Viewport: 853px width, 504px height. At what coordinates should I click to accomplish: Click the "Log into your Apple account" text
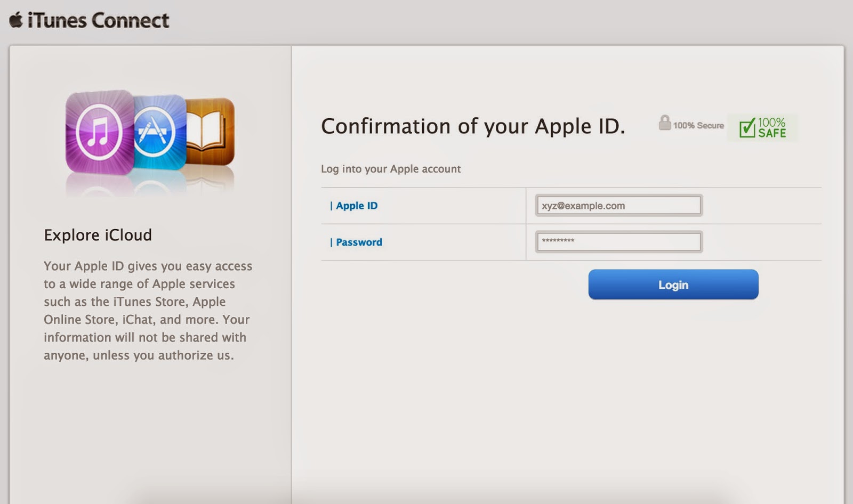tap(391, 169)
